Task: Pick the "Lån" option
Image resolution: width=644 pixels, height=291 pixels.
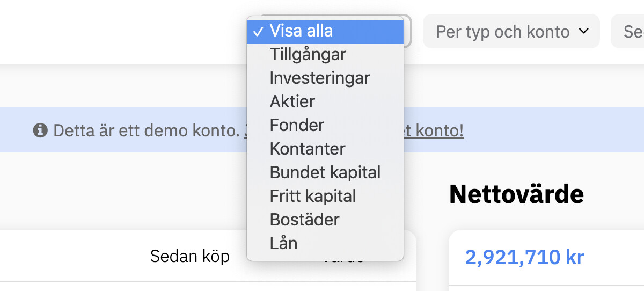Action: click(283, 243)
